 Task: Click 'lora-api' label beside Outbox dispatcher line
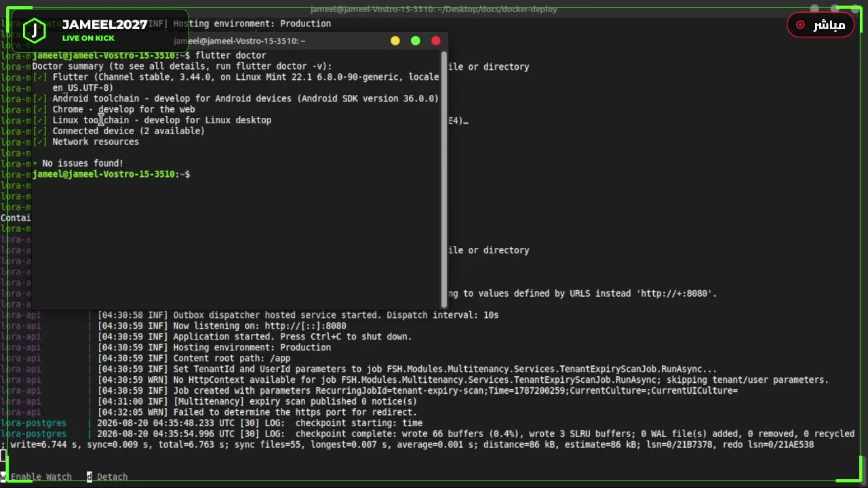pyautogui.click(x=21, y=315)
